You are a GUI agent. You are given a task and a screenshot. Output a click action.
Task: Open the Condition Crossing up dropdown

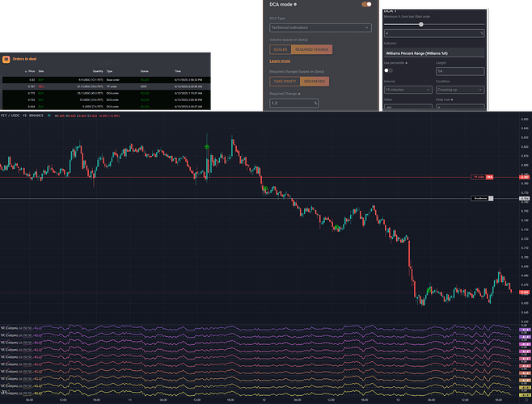pos(460,90)
